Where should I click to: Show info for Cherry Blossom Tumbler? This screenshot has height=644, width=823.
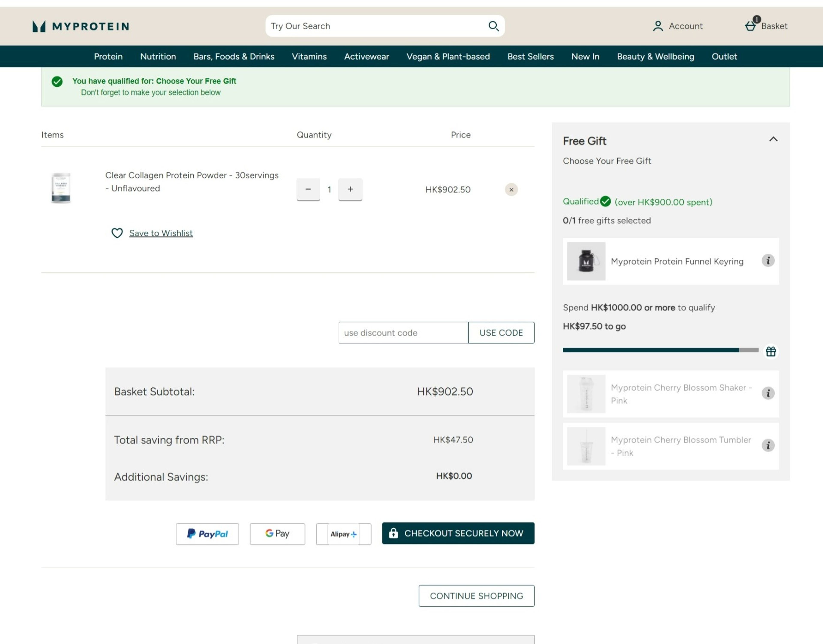click(x=768, y=446)
